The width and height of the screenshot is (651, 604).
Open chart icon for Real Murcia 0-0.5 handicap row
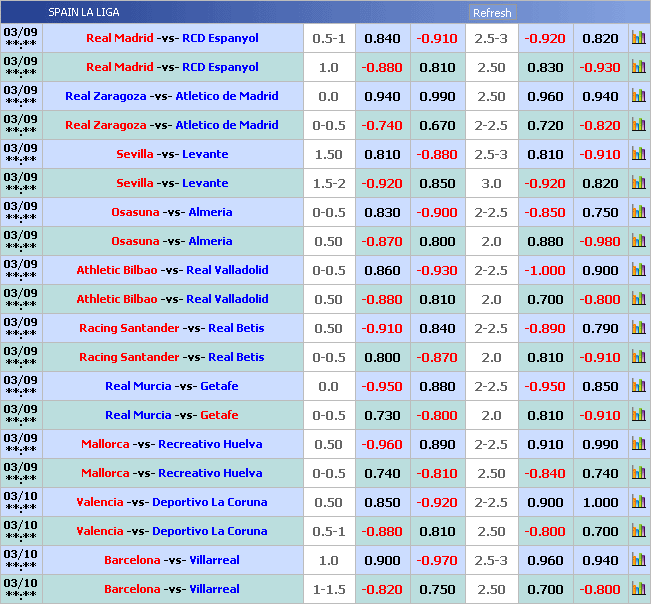click(639, 415)
